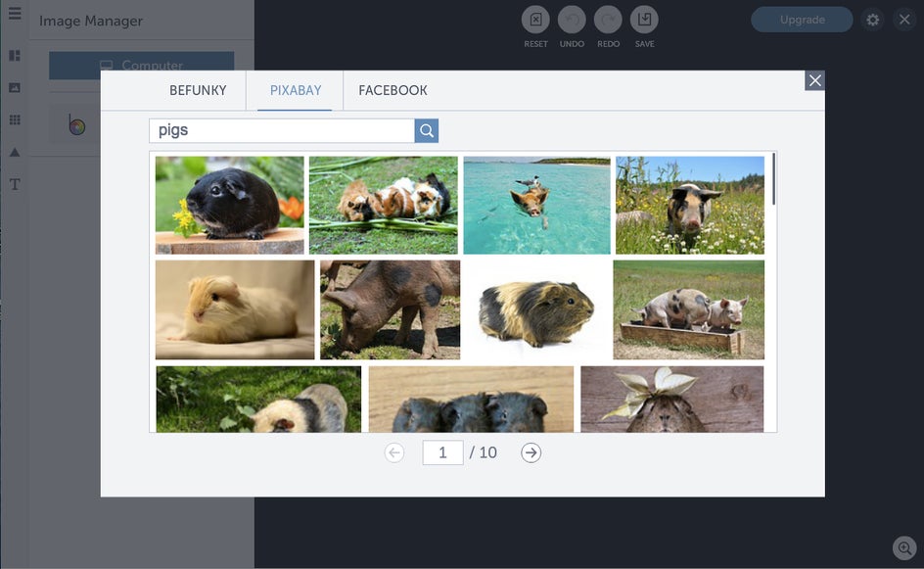Open the patterns grid sidebar icon

15,119
